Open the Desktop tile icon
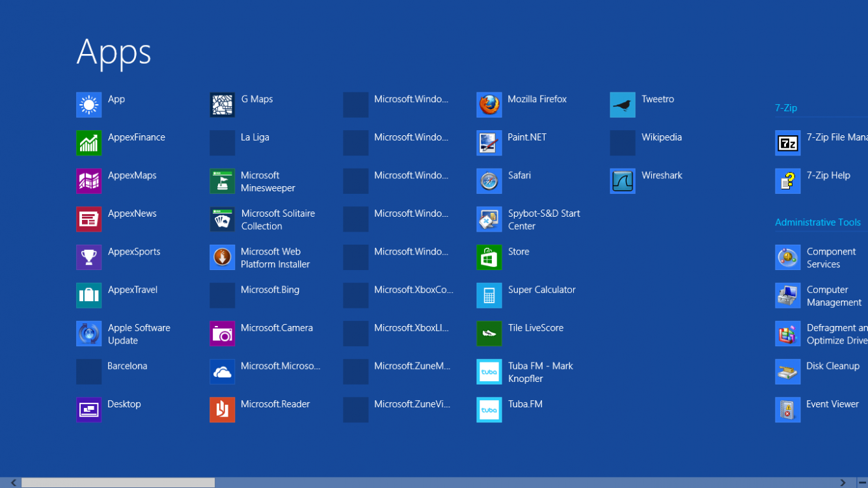The width and height of the screenshot is (868, 488). [88, 410]
